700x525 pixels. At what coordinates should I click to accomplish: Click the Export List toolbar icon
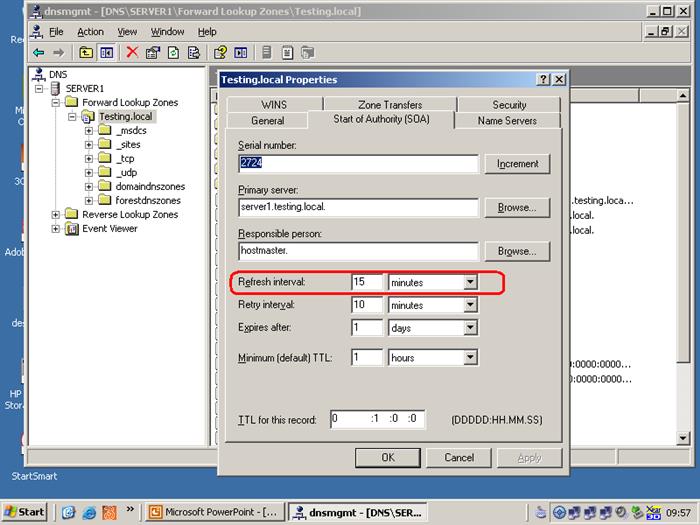pos(194,53)
